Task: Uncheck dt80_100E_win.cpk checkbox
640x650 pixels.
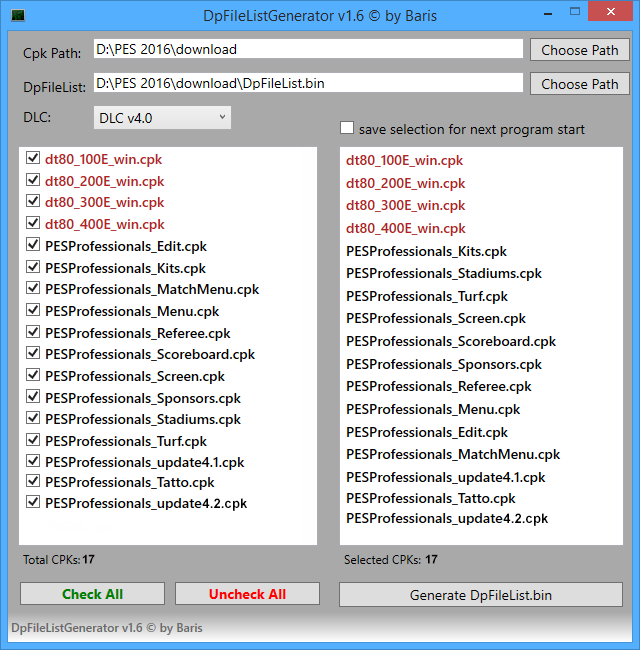Action: [x=33, y=158]
